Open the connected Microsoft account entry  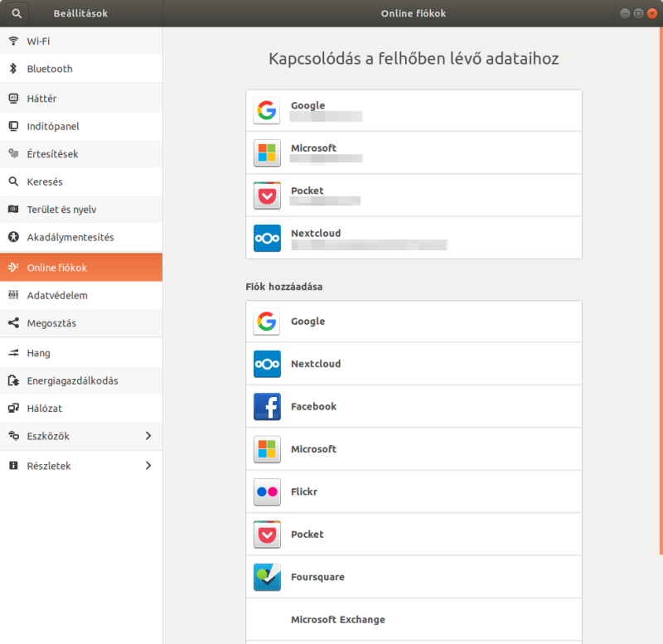click(414, 153)
